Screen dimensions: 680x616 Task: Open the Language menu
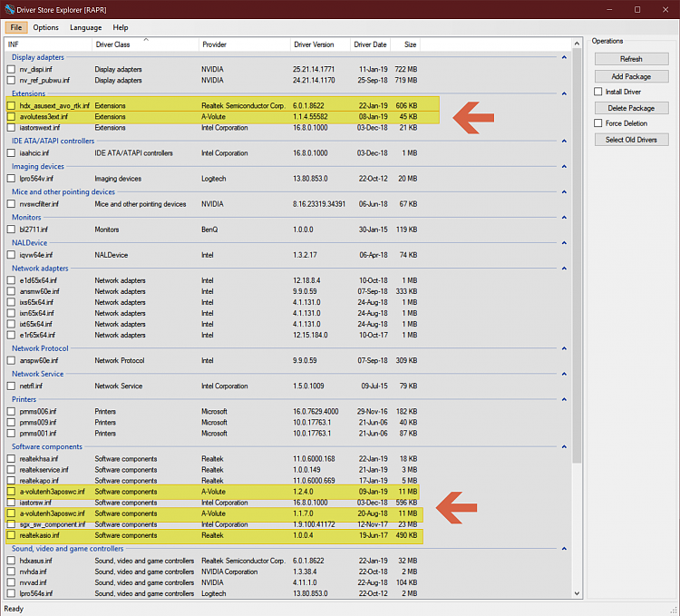coord(85,27)
